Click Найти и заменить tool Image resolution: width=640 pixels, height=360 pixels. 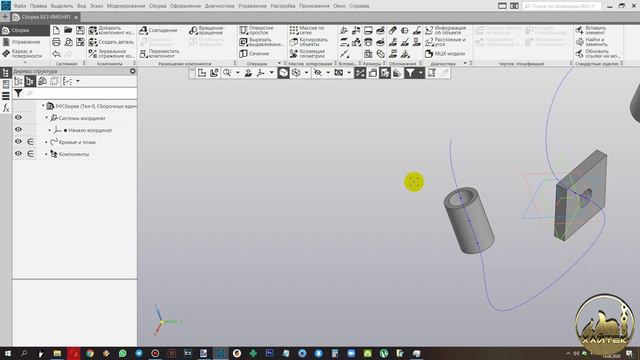tap(592, 42)
